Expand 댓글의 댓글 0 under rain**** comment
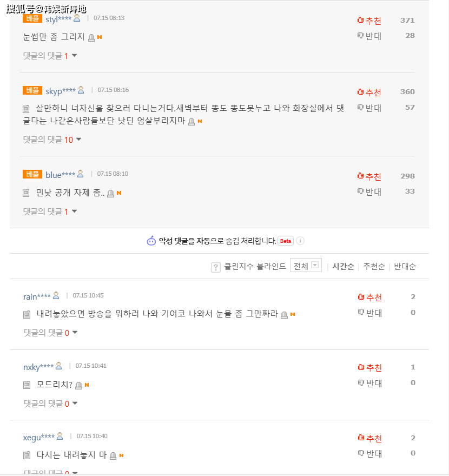Viewport: 449px width, 476px height. (51, 333)
